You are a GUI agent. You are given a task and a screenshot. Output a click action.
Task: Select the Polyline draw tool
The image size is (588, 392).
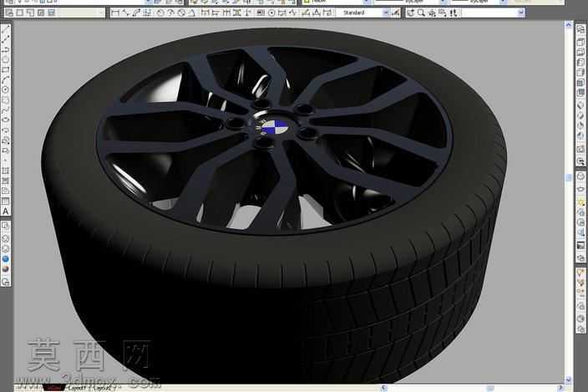(x=6, y=49)
